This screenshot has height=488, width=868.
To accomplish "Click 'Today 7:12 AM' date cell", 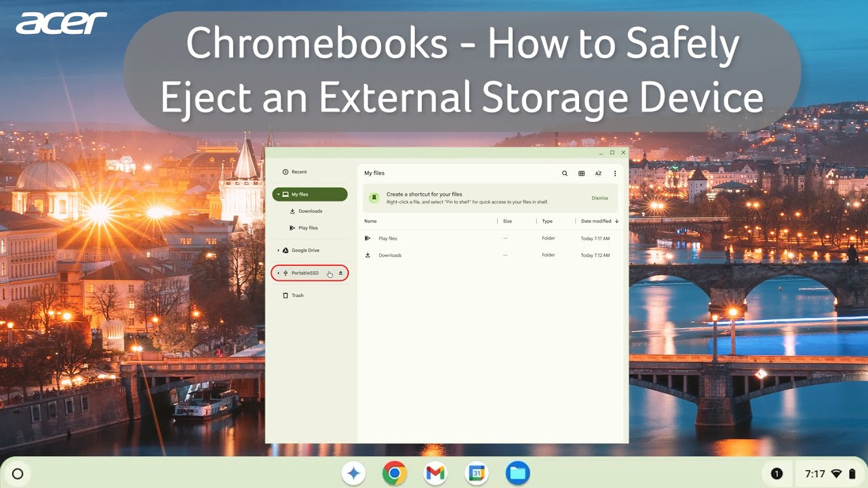I will click(x=595, y=256).
